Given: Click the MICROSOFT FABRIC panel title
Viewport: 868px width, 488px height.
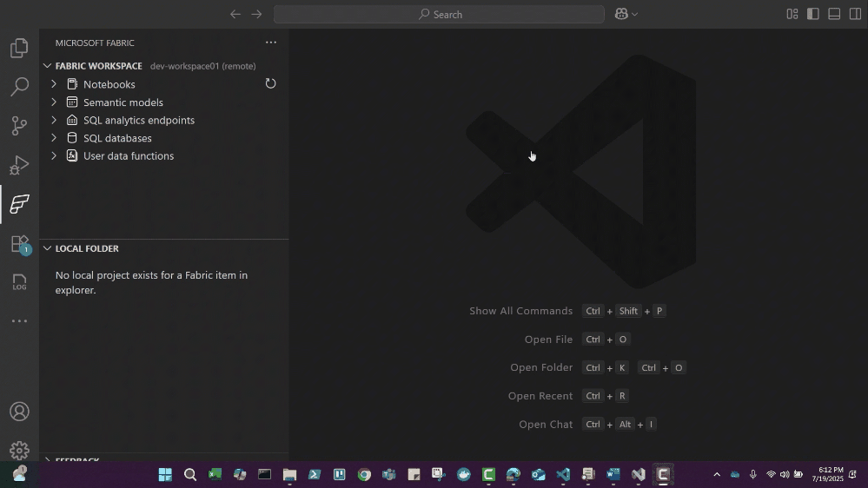Looking at the screenshot, I should pyautogui.click(x=95, y=43).
